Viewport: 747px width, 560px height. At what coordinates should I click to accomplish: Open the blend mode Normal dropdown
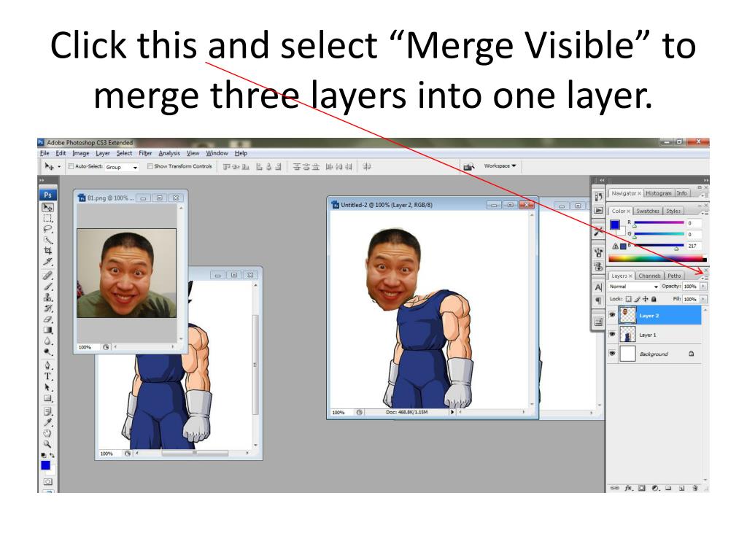[x=634, y=287]
